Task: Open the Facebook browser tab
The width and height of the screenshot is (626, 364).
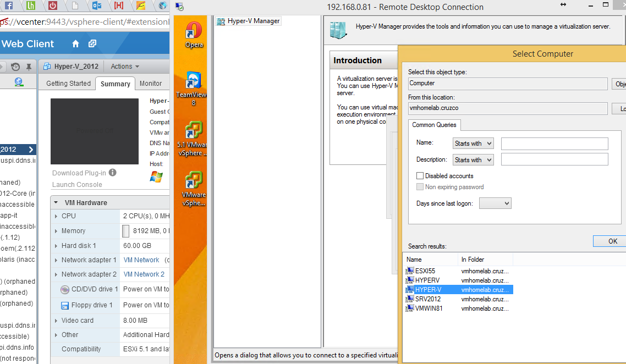Action: point(8,5)
